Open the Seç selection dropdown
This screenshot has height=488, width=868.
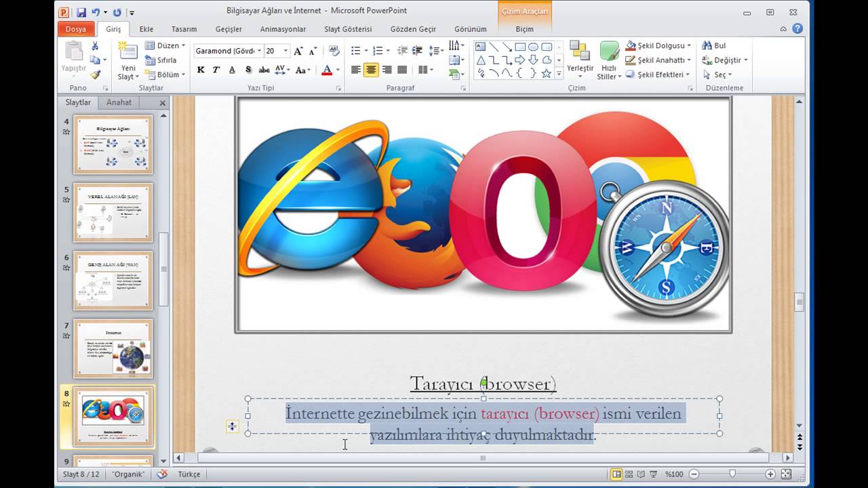tap(717, 75)
